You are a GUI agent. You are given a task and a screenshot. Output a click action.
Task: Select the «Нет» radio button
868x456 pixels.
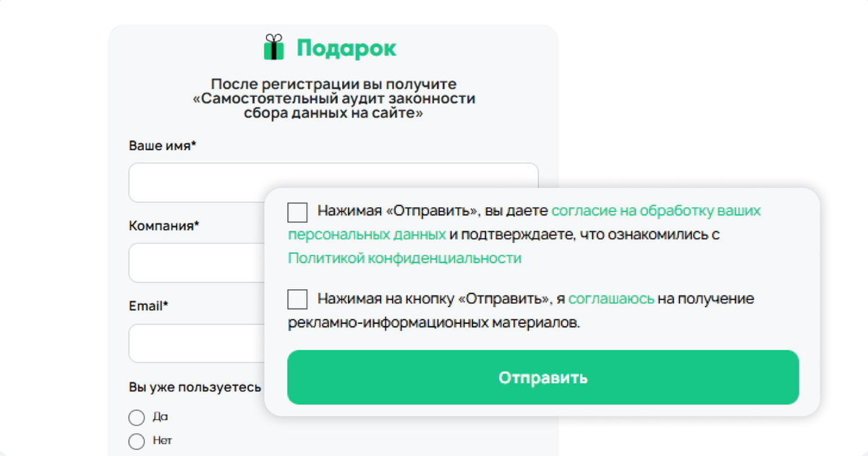[x=137, y=441]
